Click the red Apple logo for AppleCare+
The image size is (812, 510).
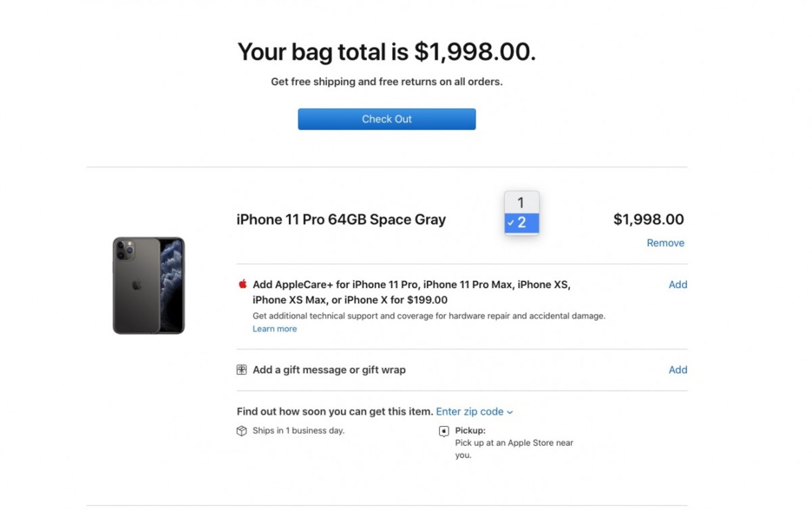pyautogui.click(x=242, y=284)
